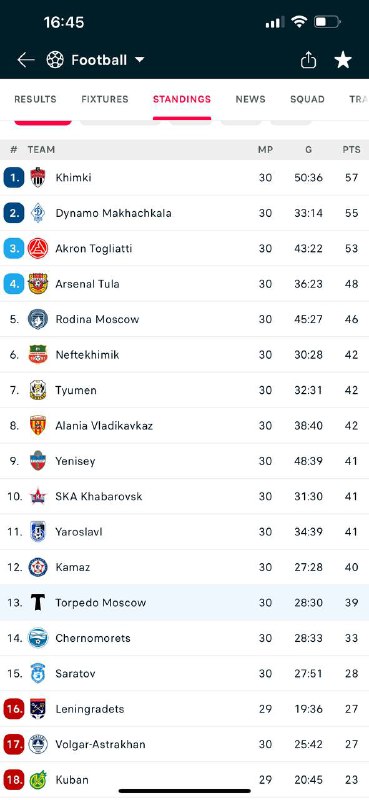
Task: Open SKA Khabarovsk team entry
Action: (x=184, y=496)
